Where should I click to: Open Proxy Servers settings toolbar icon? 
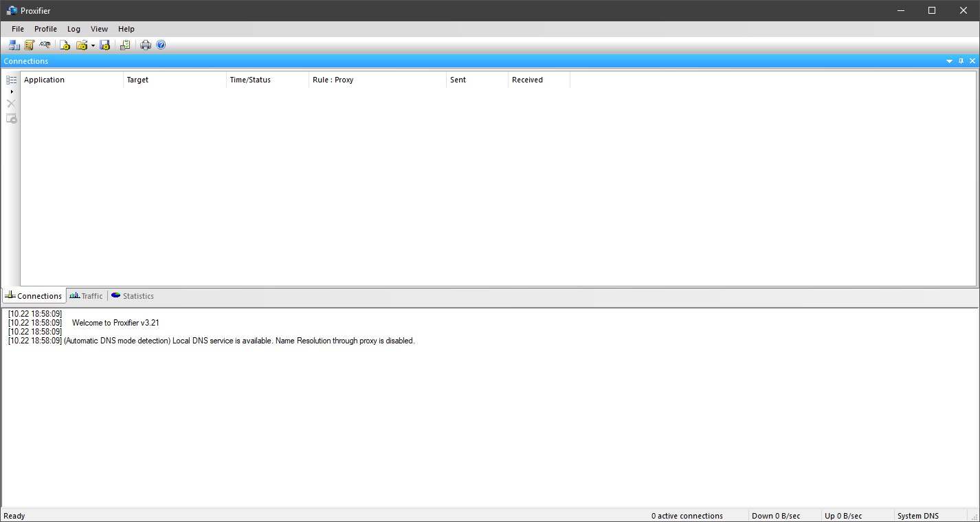coord(14,45)
